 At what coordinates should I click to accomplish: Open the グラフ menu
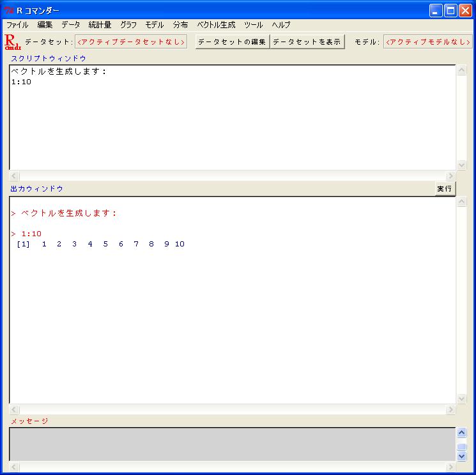(128, 25)
